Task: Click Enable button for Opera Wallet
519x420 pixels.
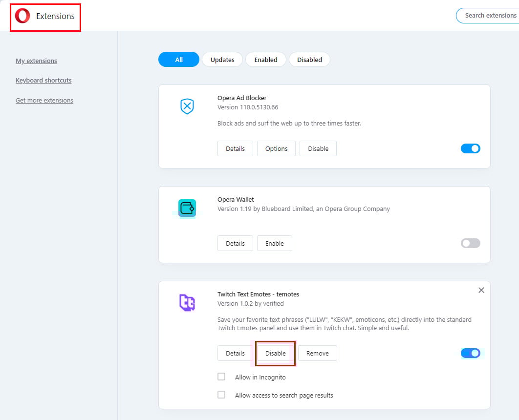Action: tap(274, 243)
